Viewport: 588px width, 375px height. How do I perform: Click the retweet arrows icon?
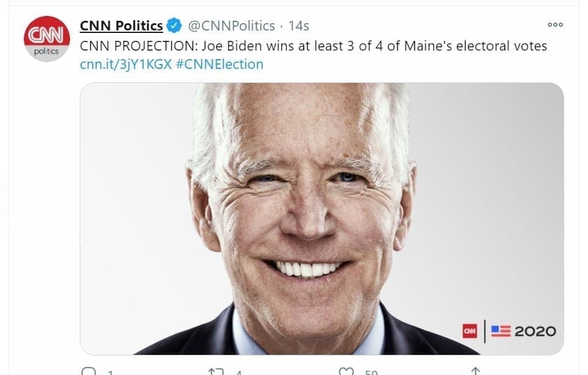pyautogui.click(x=216, y=371)
